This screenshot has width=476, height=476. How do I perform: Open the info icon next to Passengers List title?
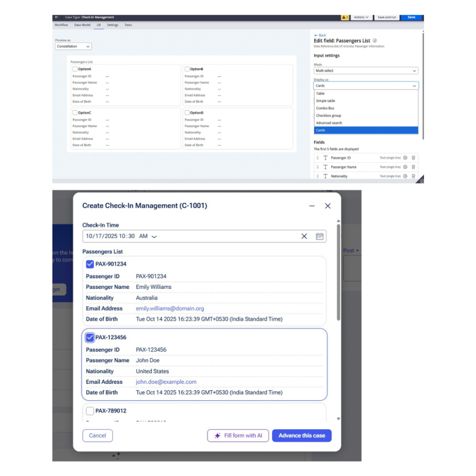point(375,41)
